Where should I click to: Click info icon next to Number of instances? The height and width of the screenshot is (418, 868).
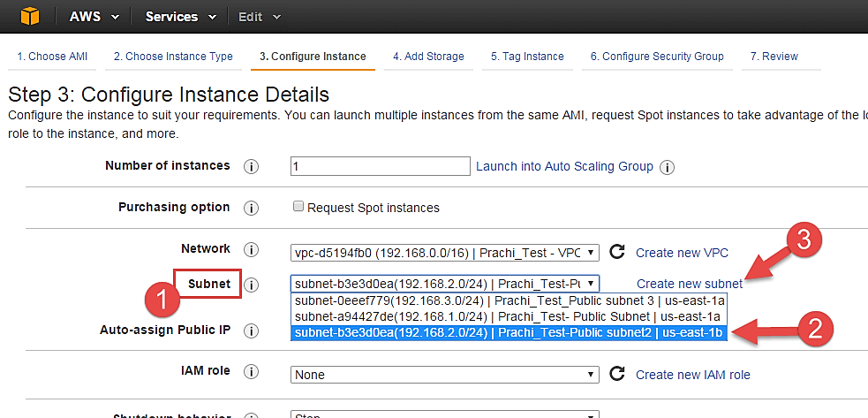point(251,166)
